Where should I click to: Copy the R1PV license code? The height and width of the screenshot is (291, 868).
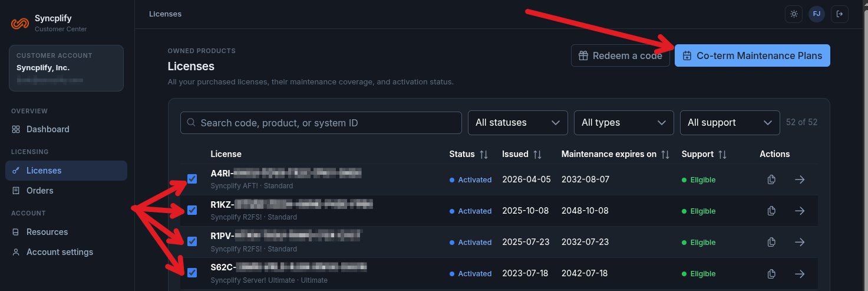tap(771, 242)
